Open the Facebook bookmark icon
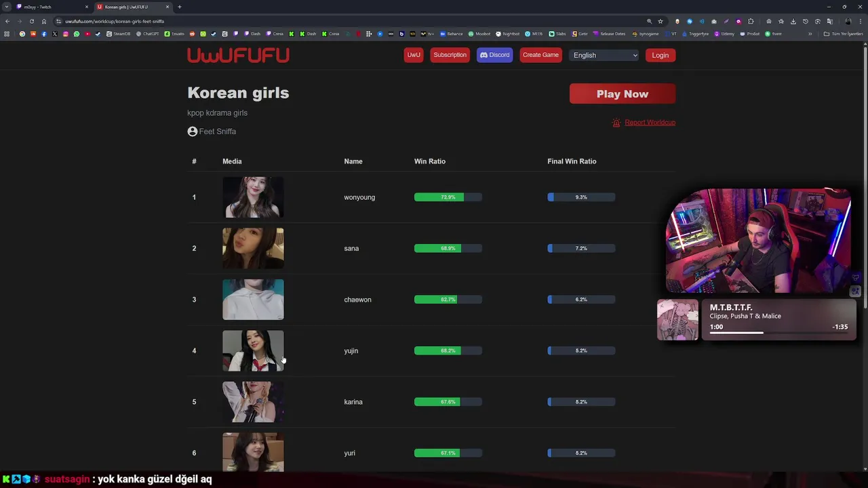The width and height of the screenshot is (868, 488). [43, 34]
